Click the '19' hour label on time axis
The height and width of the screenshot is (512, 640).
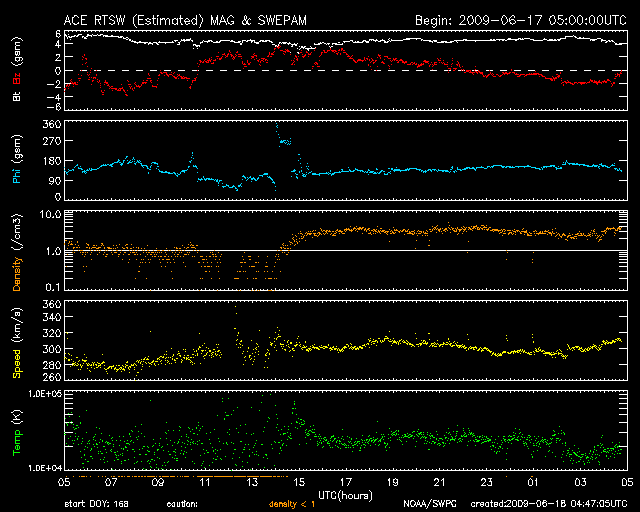click(x=392, y=483)
